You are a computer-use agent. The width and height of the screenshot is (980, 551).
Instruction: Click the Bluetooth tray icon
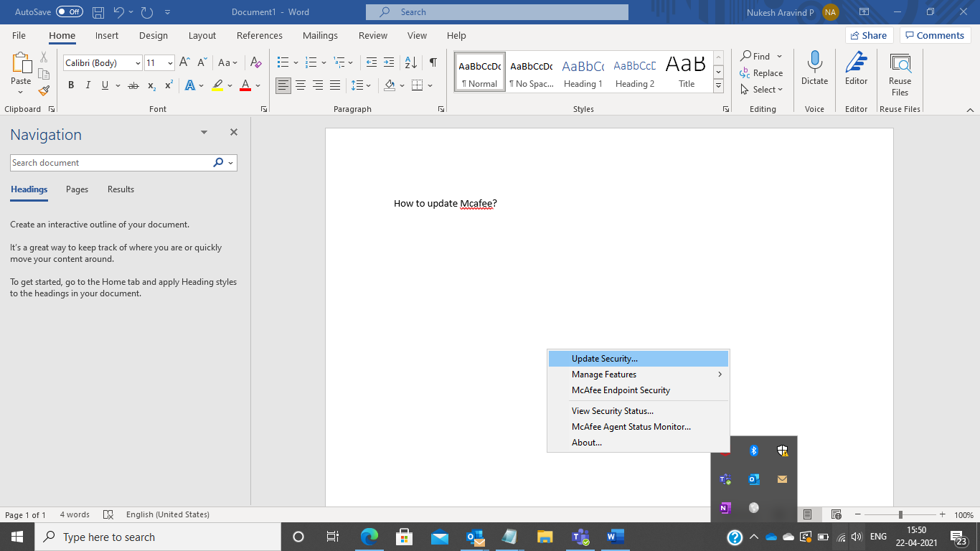pyautogui.click(x=754, y=451)
